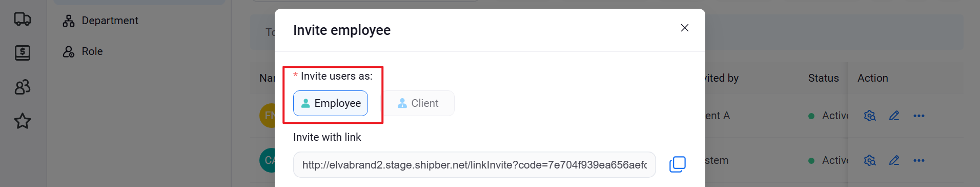
Task: Click pencil edit icon in first row
Action: [x=894, y=116]
